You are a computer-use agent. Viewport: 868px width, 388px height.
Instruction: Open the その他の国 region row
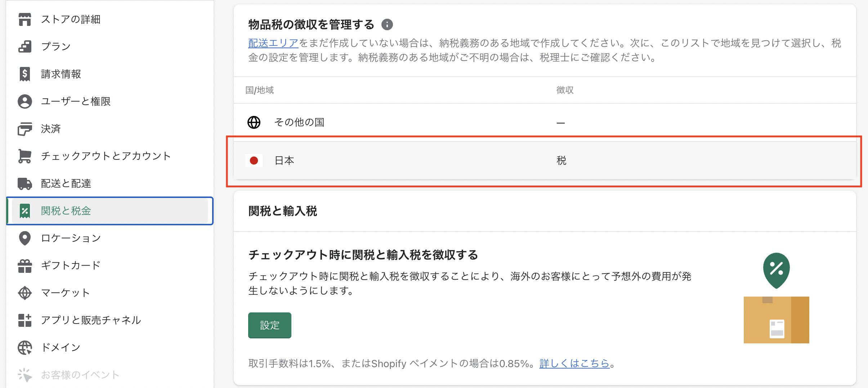click(x=299, y=122)
